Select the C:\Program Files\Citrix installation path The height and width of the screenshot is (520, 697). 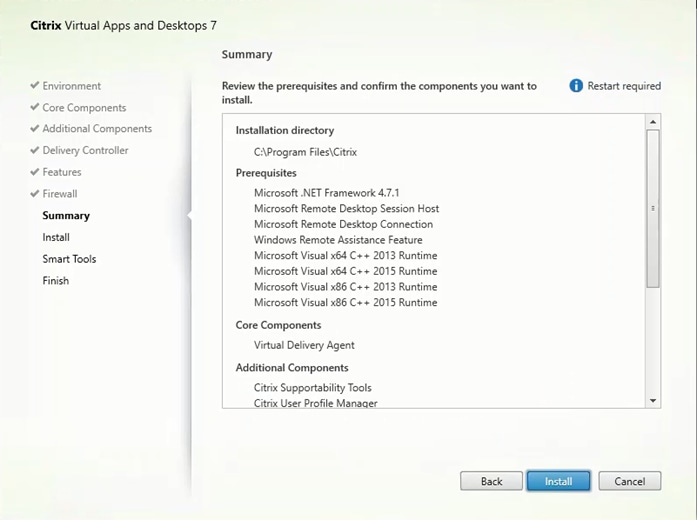click(x=305, y=152)
